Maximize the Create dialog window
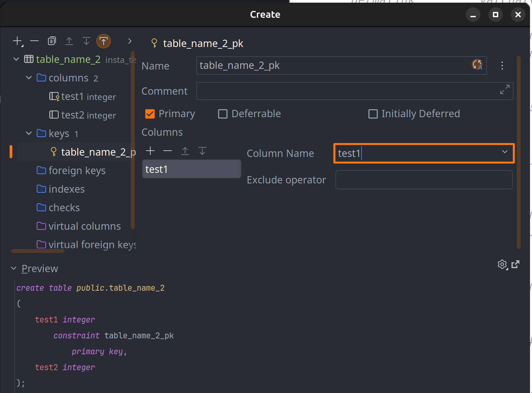Image resolution: width=532 pixels, height=393 pixels. click(x=496, y=15)
